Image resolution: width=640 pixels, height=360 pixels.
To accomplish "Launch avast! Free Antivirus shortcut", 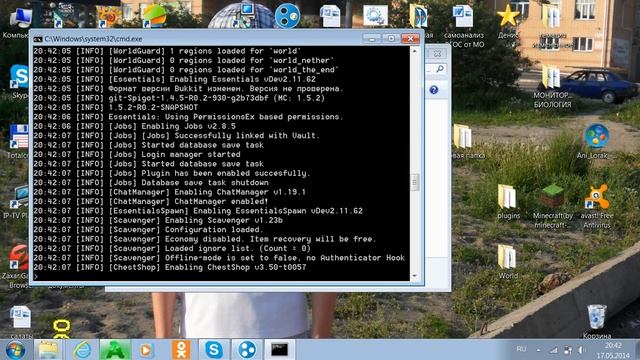I will [x=597, y=197].
